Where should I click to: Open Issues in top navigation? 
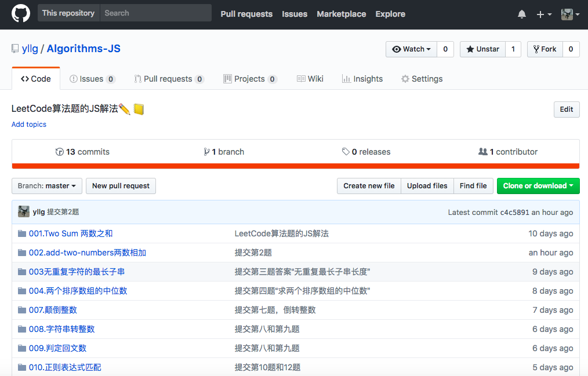[295, 14]
